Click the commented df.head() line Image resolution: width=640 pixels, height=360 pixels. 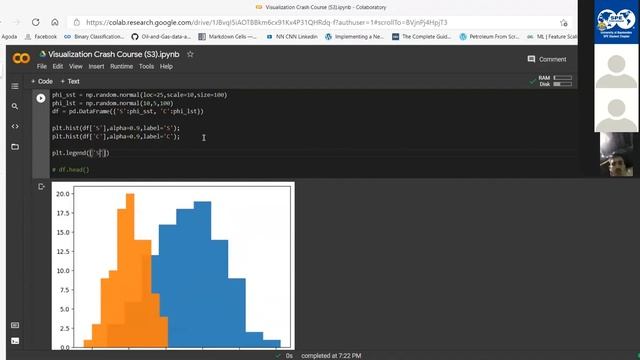[x=71, y=169]
